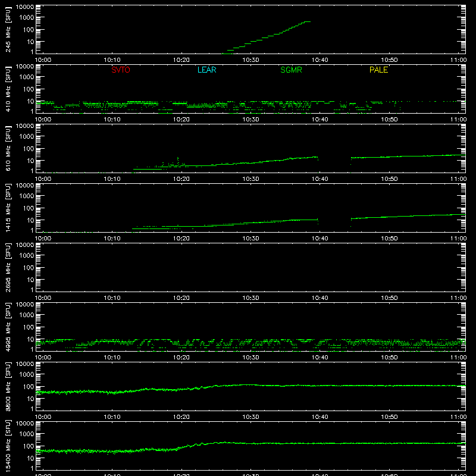Click the 1000 value on 2695 MHz axis
The height and width of the screenshot is (476, 476).
tap(26, 256)
